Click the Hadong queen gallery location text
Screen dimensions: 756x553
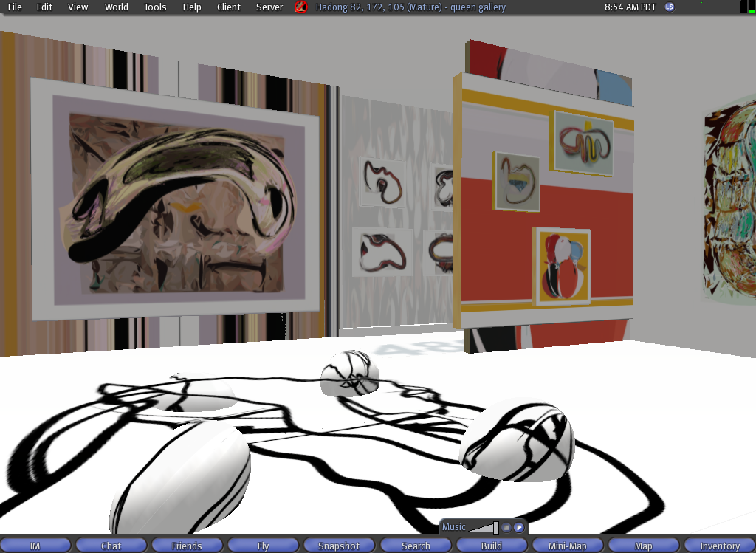coord(410,7)
